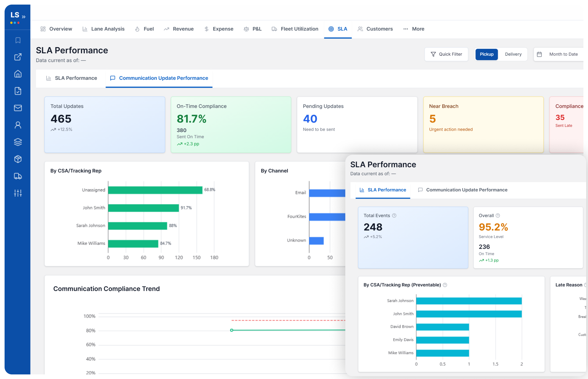This screenshot has height=379, width=588.
Task: Click the "Sent Late" label
Action: pos(564,125)
